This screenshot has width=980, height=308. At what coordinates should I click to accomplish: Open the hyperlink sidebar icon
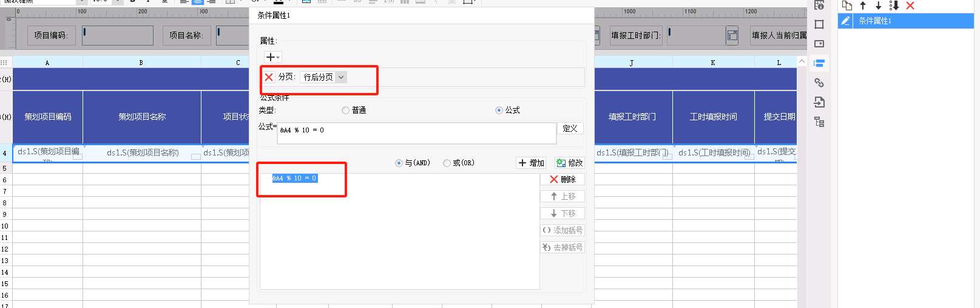point(819,83)
